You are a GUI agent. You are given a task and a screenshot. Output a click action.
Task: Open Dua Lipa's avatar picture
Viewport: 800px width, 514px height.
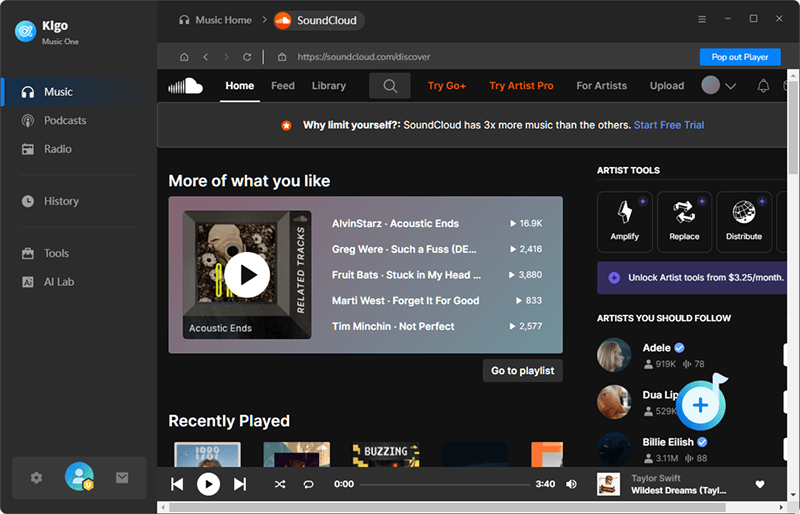(x=614, y=402)
